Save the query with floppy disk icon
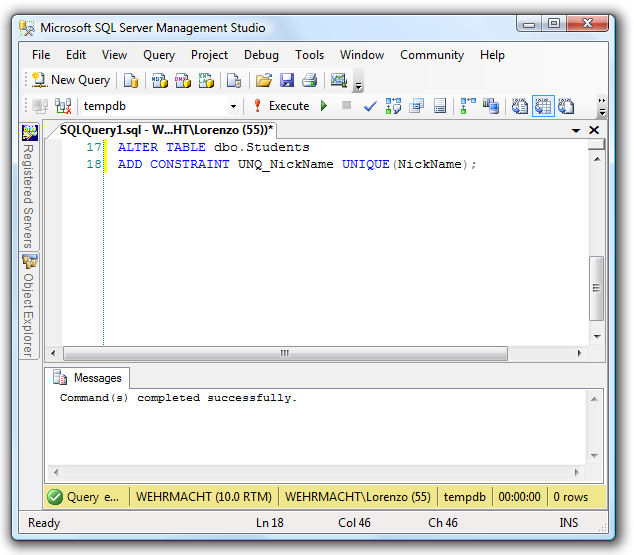Viewport: 634px width, 555px height. click(287, 80)
